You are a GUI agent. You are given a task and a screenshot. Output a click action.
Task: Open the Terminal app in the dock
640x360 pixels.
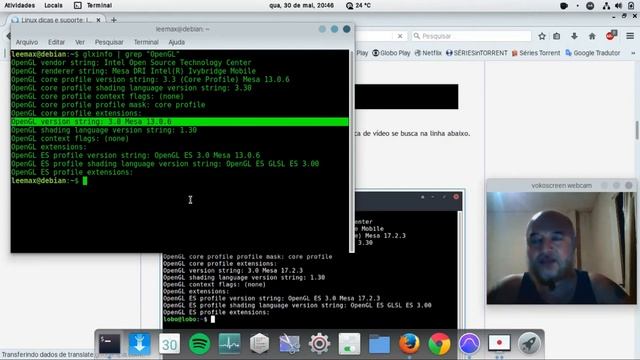tap(109, 344)
